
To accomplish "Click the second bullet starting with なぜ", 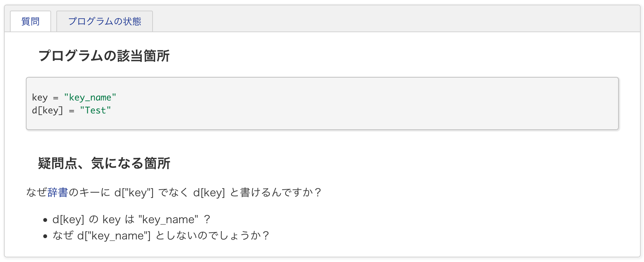I will click(x=161, y=236).
